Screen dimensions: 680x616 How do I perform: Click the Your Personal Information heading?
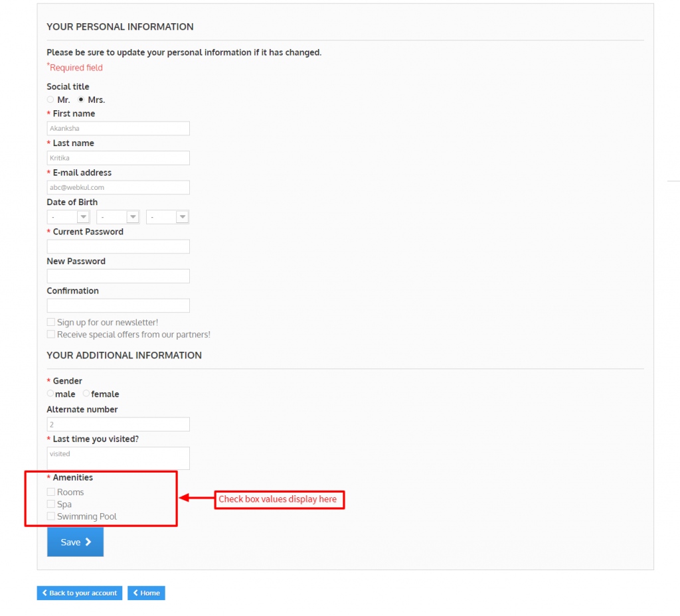[x=120, y=27]
